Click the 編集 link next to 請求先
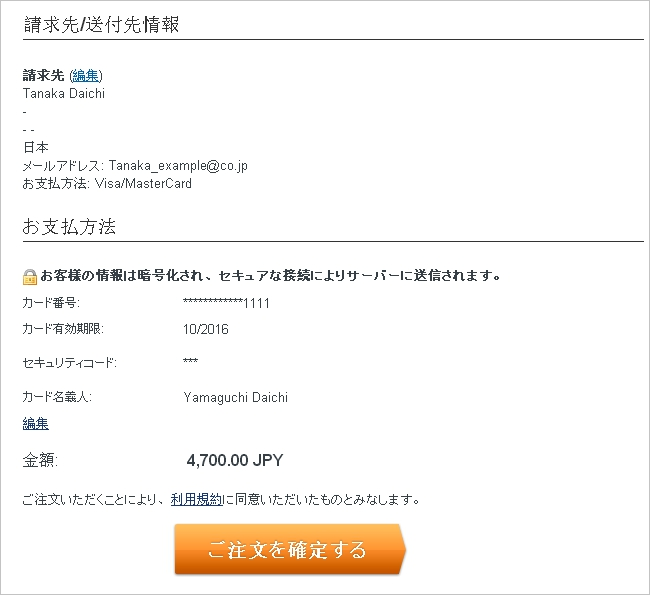 (x=86, y=75)
